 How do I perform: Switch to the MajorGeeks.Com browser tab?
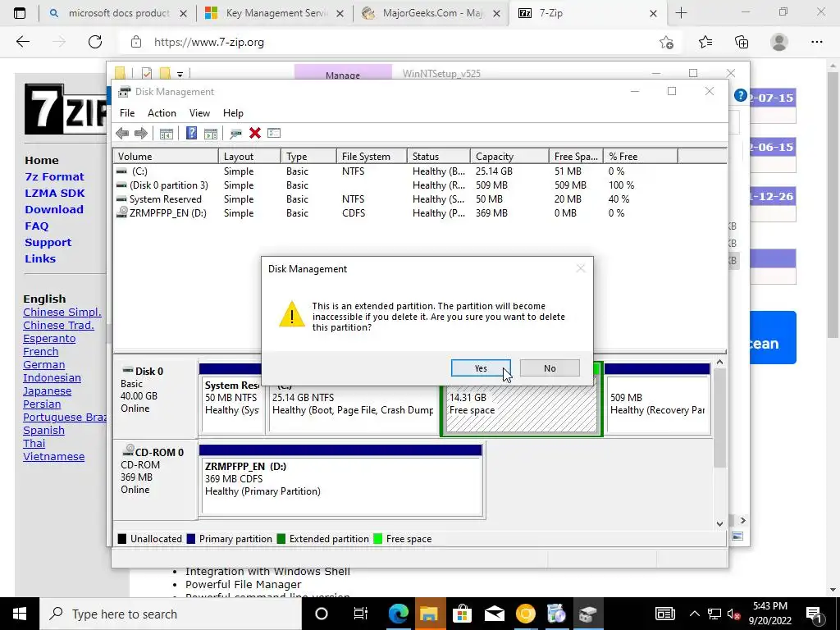[x=432, y=13]
